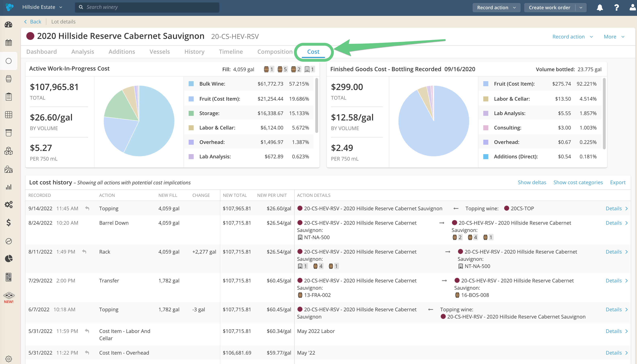This screenshot has width=637, height=364.
Task: Switch to the History tab
Action: [x=194, y=52]
